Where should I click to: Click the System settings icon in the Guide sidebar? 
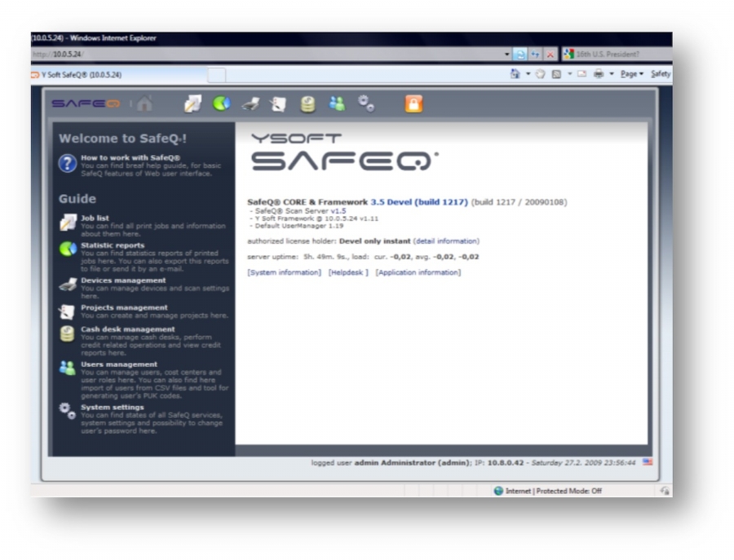(x=68, y=411)
